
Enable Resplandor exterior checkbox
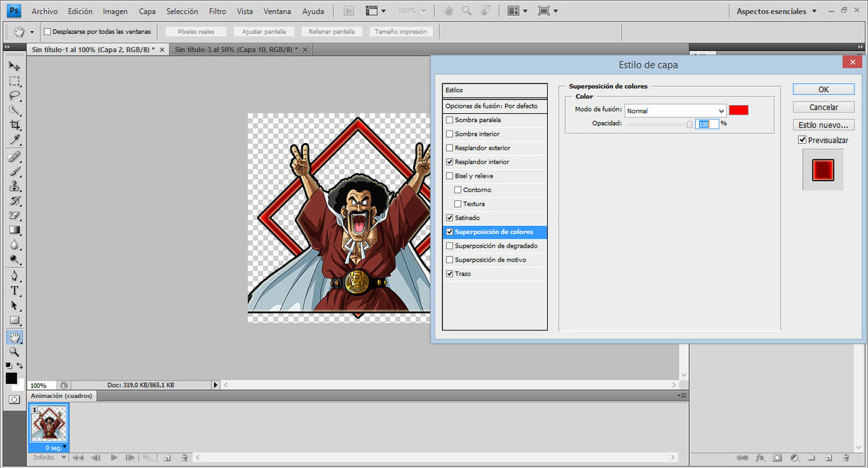[450, 148]
